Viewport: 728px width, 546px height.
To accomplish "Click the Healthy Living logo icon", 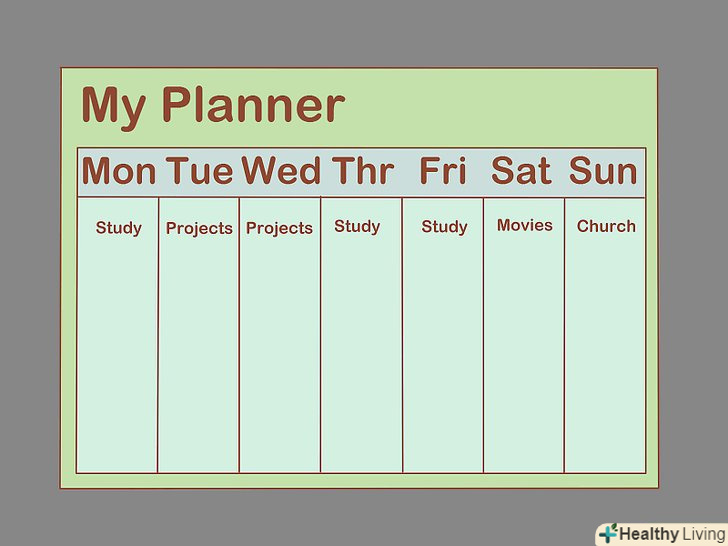I will pyautogui.click(x=608, y=534).
